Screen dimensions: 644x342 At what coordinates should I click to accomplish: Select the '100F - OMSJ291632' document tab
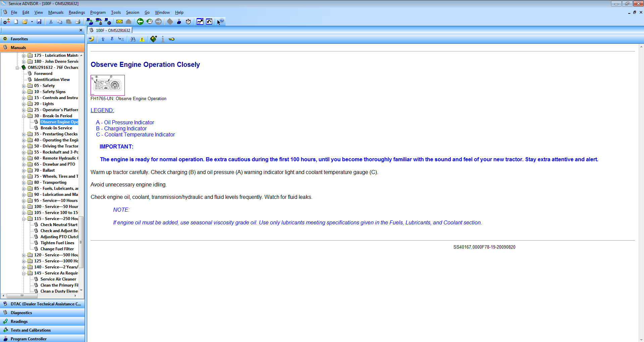[x=110, y=30]
